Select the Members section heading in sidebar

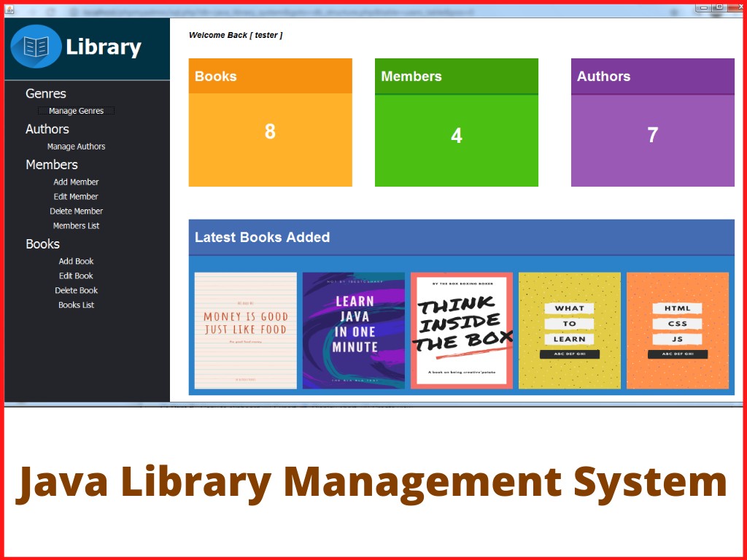click(51, 164)
